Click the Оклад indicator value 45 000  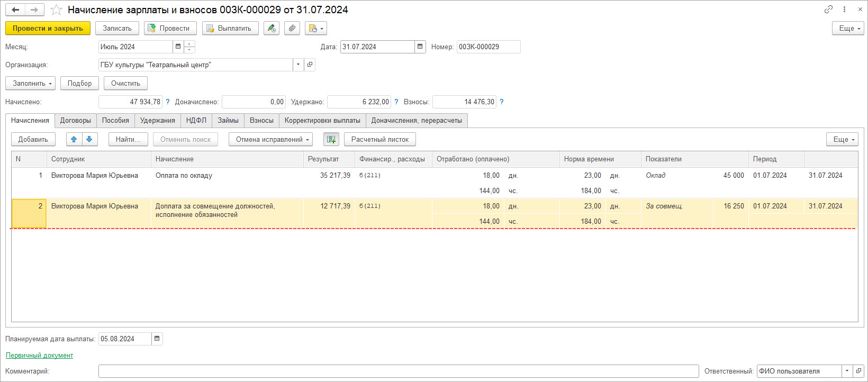[x=734, y=175]
